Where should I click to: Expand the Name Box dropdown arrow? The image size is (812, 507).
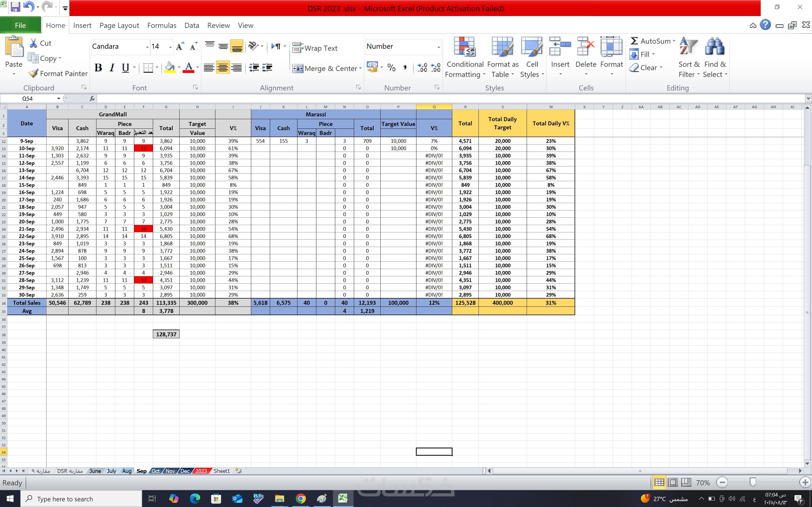[59, 99]
